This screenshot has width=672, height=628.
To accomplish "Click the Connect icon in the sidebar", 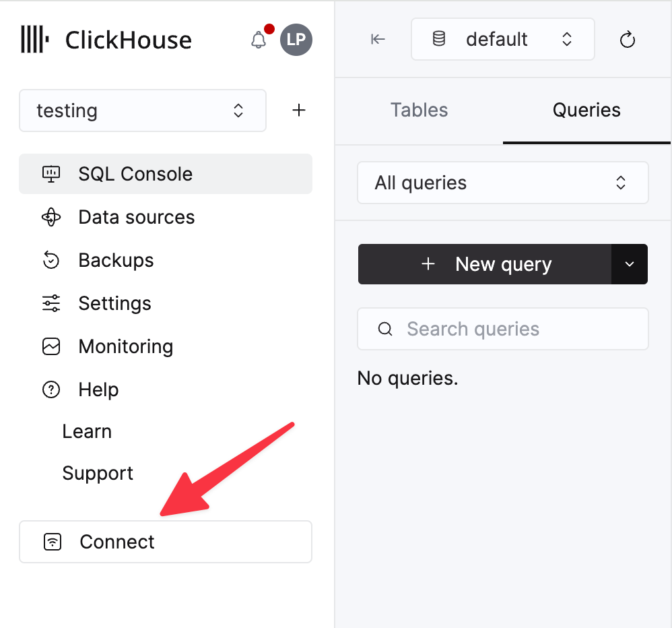I will [x=51, y=541].
